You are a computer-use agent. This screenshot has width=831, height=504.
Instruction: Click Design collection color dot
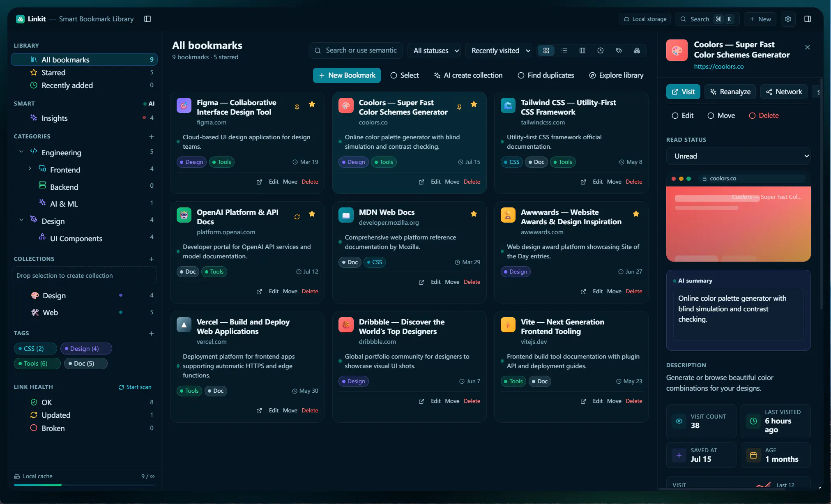click(x=120, y=295)
